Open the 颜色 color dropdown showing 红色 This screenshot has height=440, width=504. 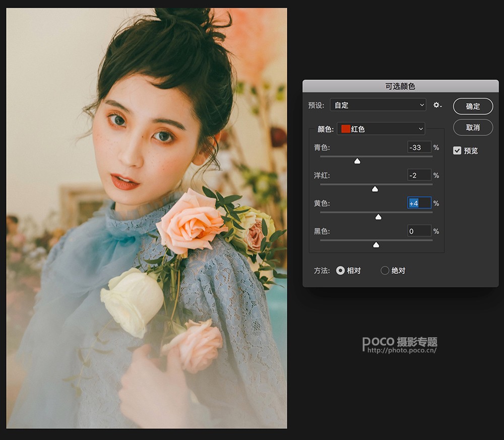[381, 129]
